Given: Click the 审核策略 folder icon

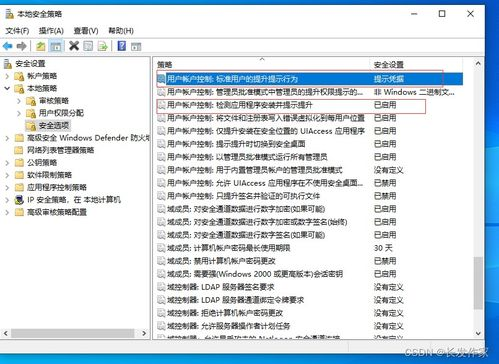Looking at the screenshot, I should [31, 101].
